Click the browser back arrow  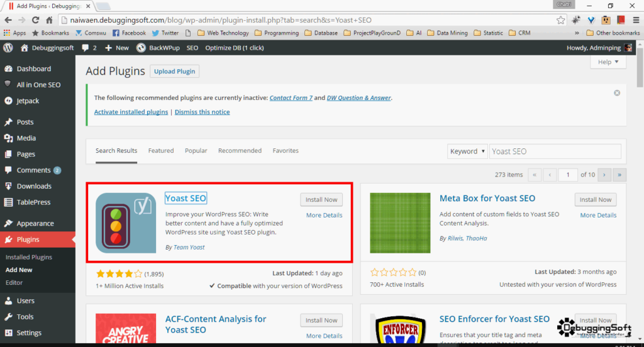[x=8, y=19]
